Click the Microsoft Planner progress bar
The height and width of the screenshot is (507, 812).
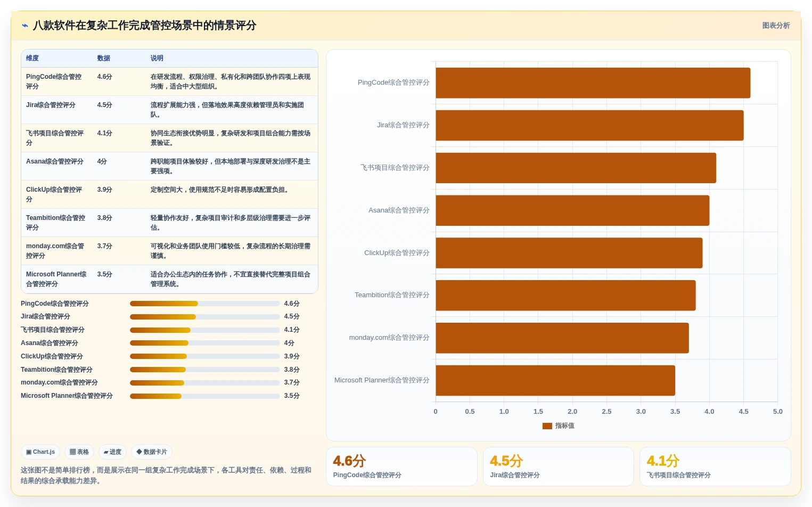205,396
